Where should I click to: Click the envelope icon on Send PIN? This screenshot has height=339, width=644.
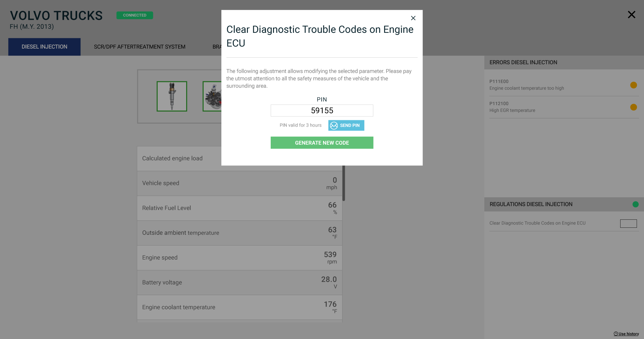[x=334, y=125]
